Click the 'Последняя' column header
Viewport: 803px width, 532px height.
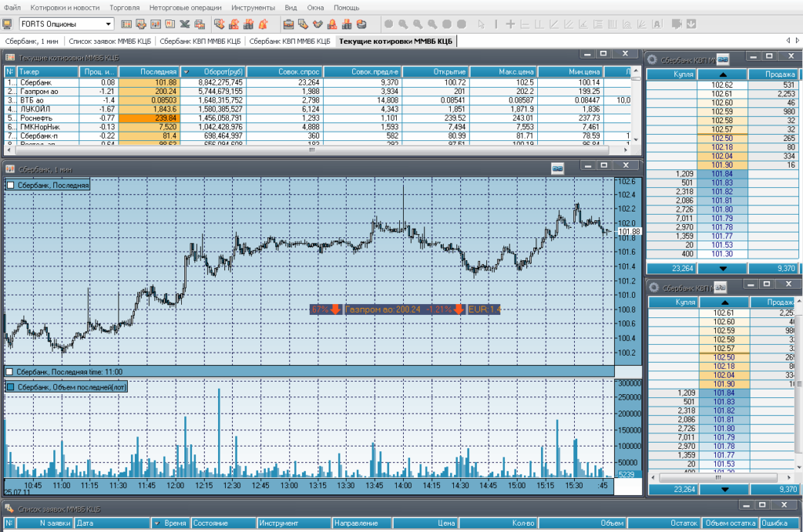tap(150, 71)
